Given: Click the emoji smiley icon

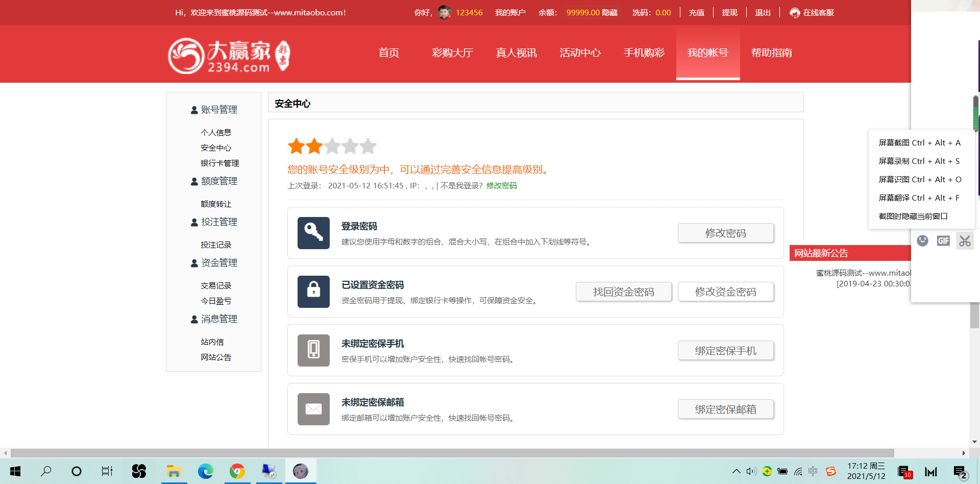Looking at the screenshot, I should (922, 241).
